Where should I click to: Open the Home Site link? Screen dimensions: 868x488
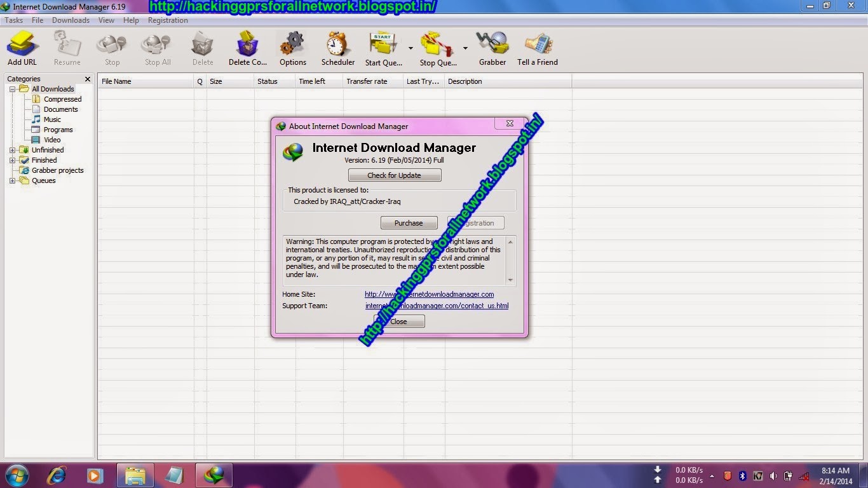429,294
